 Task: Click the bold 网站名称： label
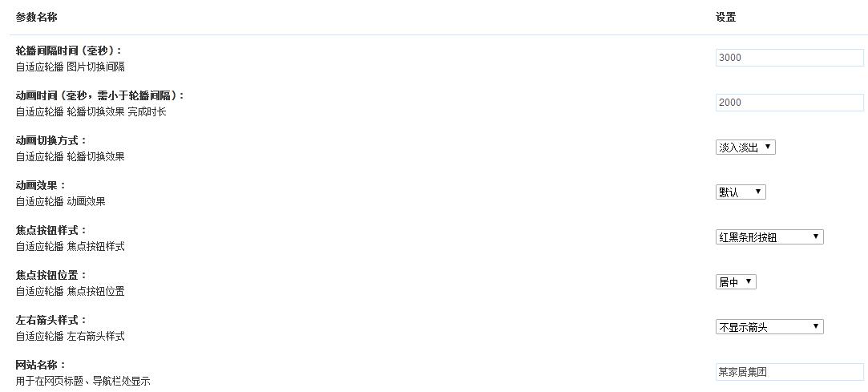[x=41, y=365]
